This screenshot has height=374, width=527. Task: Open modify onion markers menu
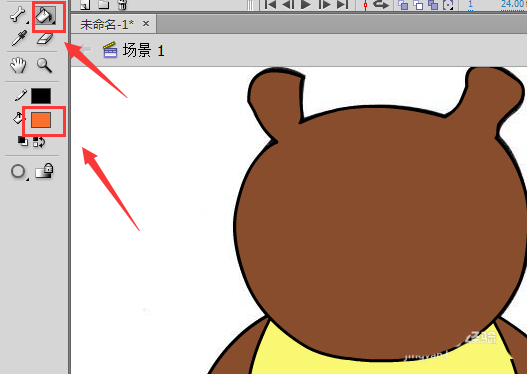point(448,4)
